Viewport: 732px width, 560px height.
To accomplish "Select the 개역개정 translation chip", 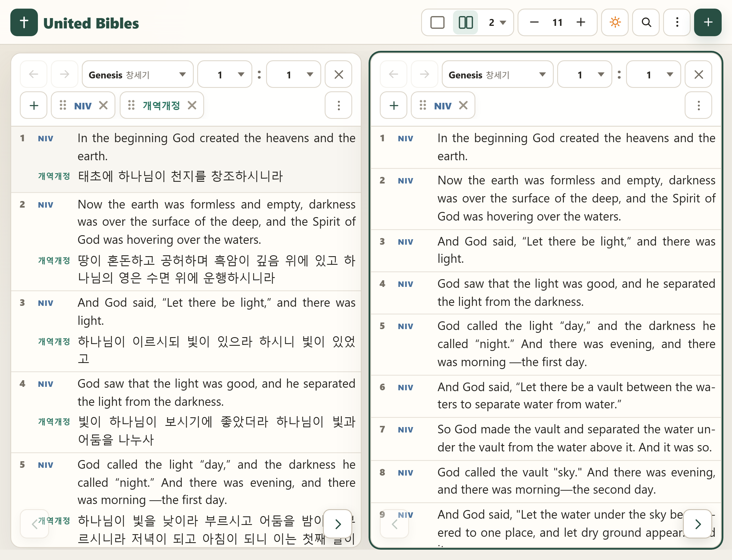I will point(161,105).
